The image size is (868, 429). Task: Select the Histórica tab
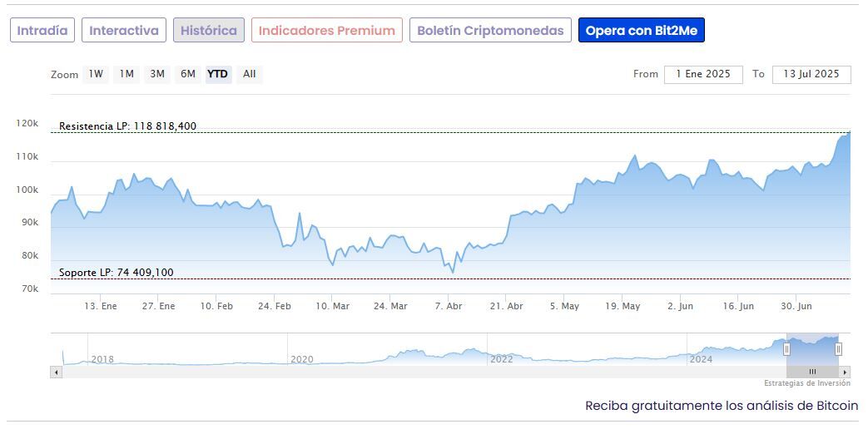(x=209, y=31)
